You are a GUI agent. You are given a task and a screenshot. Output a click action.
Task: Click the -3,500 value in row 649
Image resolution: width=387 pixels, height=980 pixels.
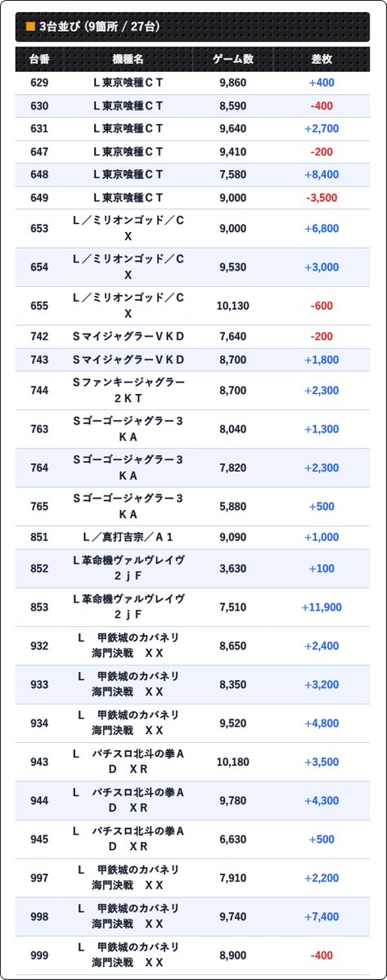(x=322, y=198)
